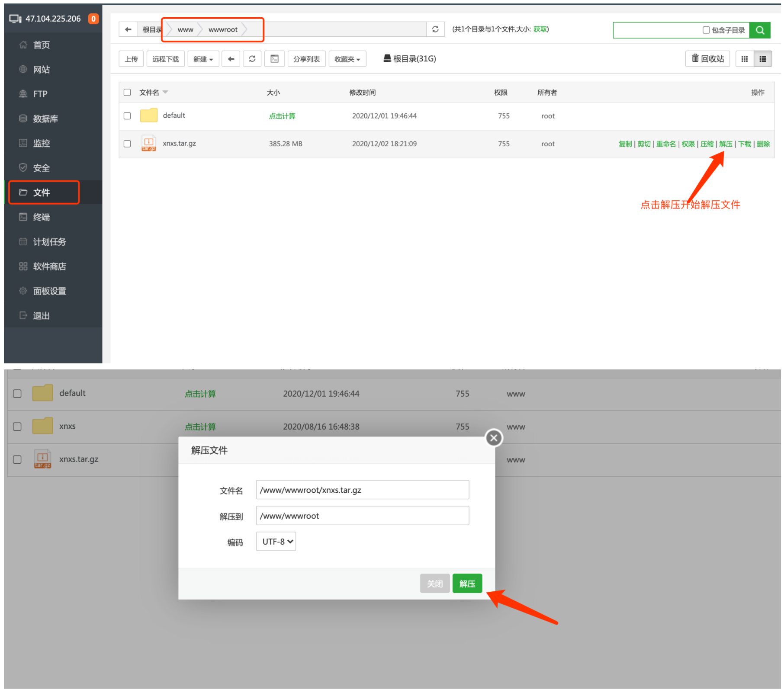784x693 pixels.
Task: Click the toolbar refresh icon
Action: point(252,59)
